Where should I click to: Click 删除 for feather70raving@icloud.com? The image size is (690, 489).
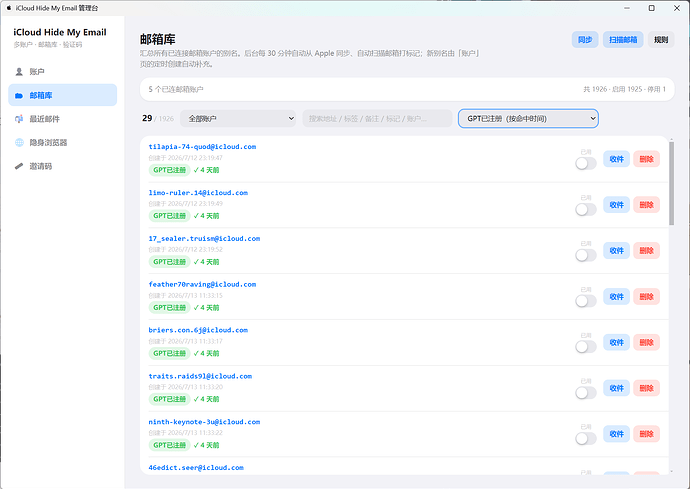point(646,297)
